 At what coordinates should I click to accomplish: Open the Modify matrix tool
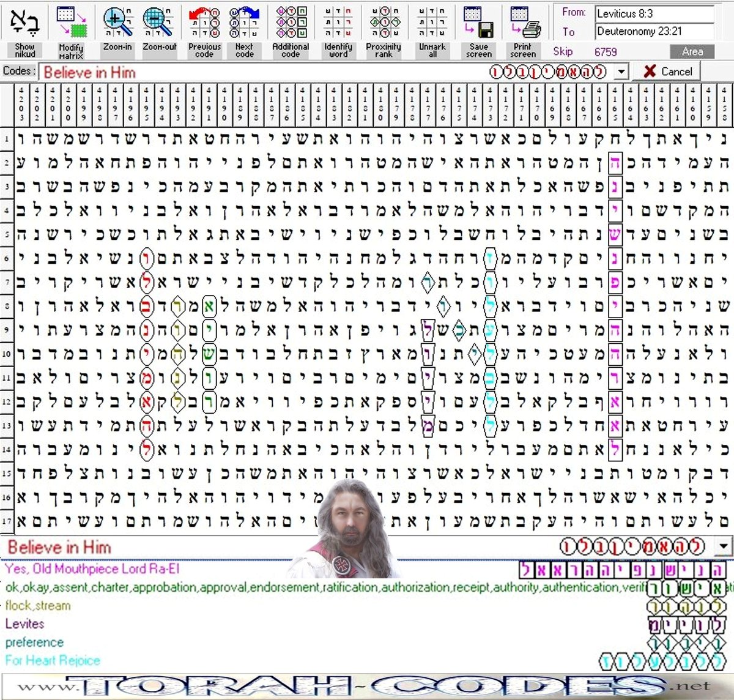tap(70, 28)
